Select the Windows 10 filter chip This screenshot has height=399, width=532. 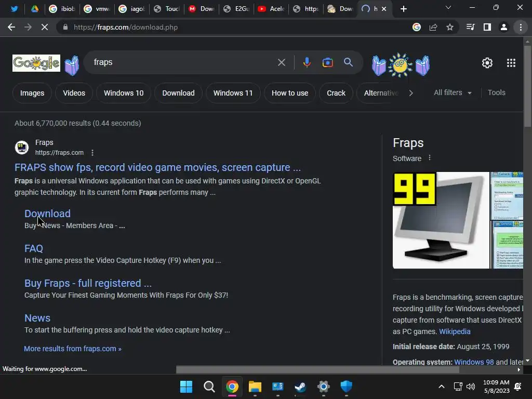[x=124, y=93]
